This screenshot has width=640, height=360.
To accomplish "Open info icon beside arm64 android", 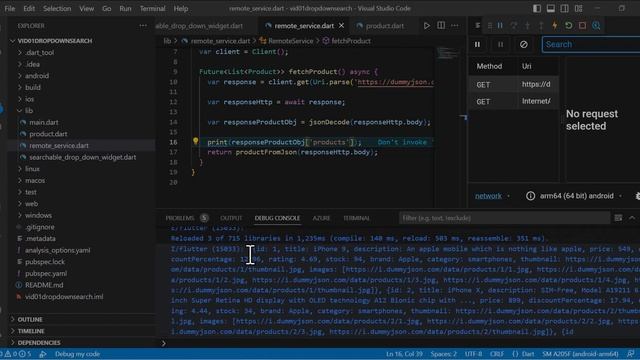I will point(530,196).
